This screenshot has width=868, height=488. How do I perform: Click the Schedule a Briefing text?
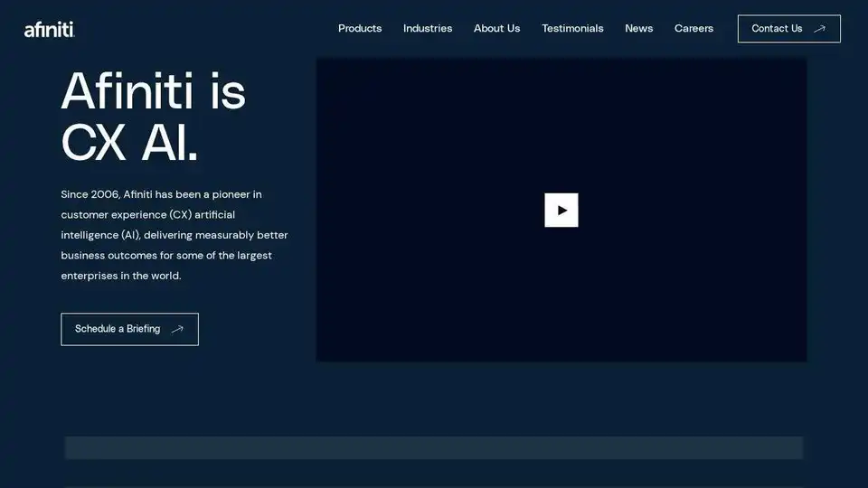118,329
